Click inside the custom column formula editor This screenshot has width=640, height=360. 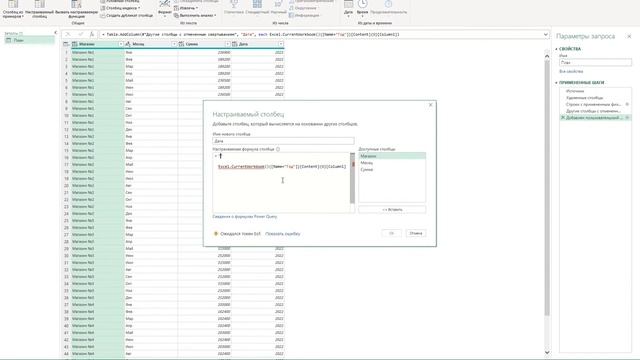(281, 182)
